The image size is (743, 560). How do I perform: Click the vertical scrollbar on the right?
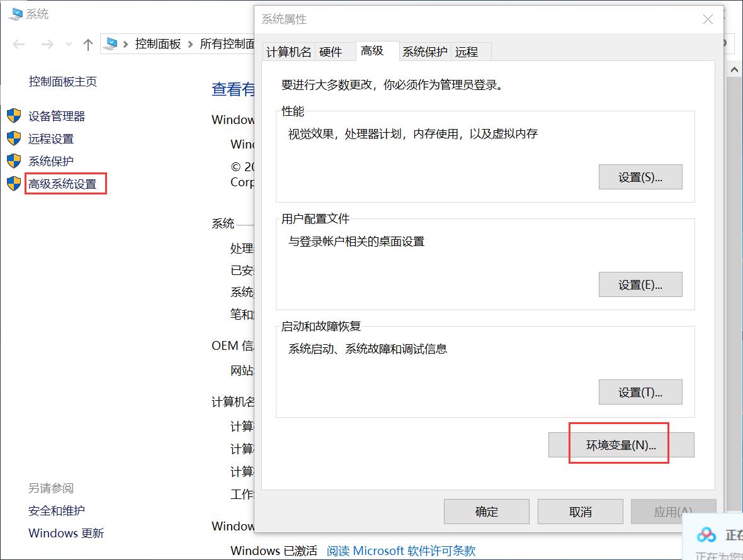pos(734,252)
